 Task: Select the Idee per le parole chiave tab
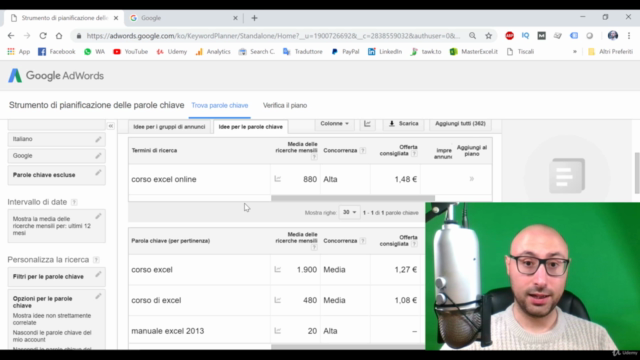coord(251,127)
